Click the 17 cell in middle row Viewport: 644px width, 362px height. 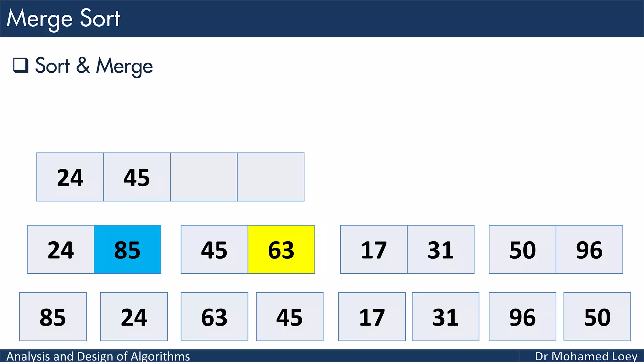[x=374, y=250]
